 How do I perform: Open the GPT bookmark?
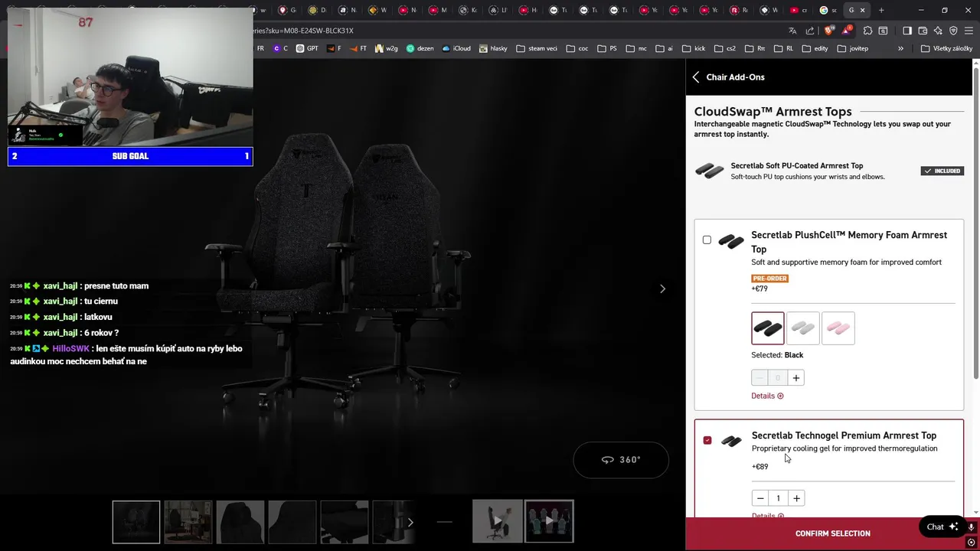306,48
